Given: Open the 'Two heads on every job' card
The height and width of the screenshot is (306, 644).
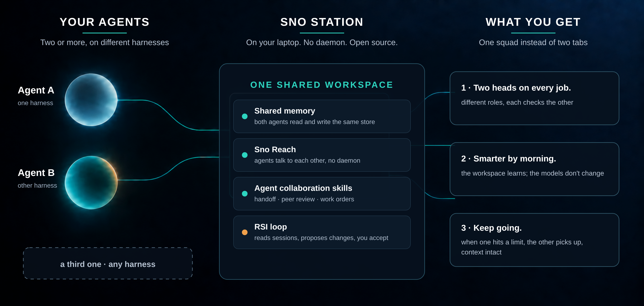Looking at the screenshot, I should click(x=534, y=98).
